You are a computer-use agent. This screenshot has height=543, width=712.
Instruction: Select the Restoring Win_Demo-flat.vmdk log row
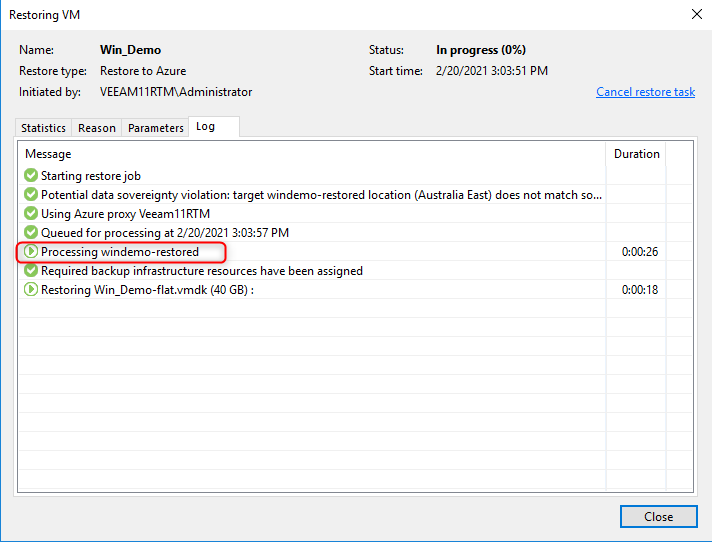tap(146, 290)
